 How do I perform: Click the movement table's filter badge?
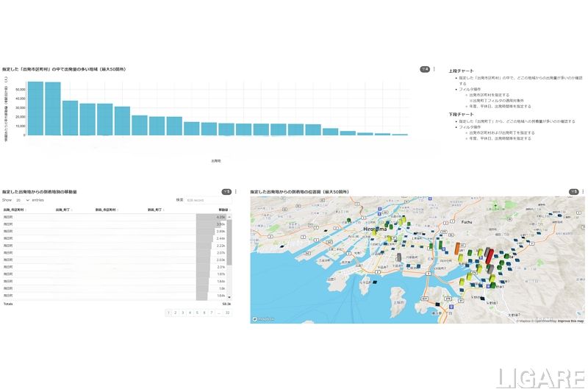click(227, 192)
